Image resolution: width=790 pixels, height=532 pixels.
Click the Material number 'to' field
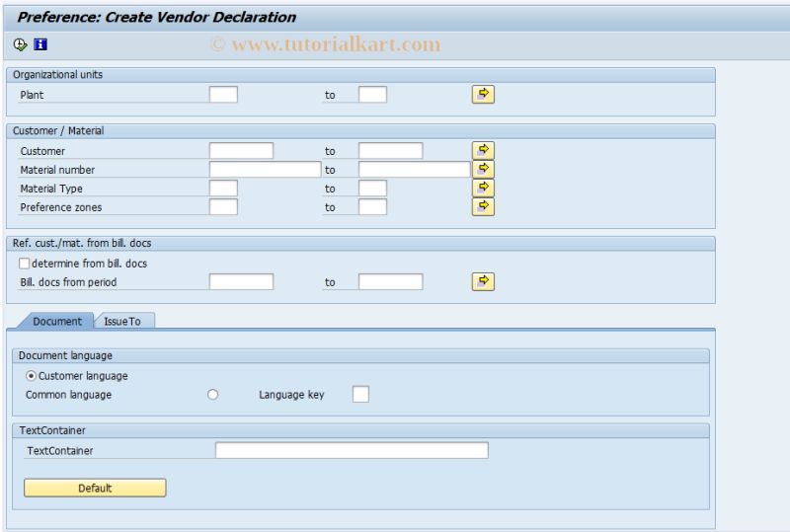(414, 170)
